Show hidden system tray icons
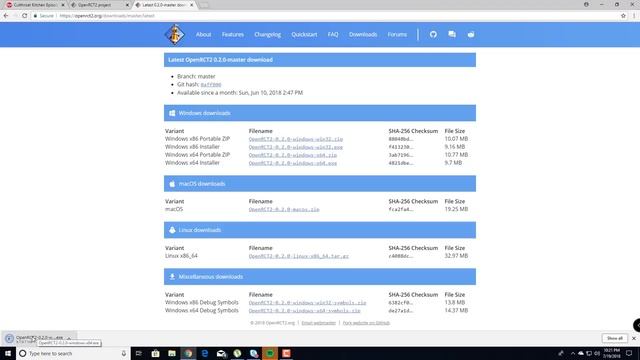640x360 pixels. click(573, 353)
